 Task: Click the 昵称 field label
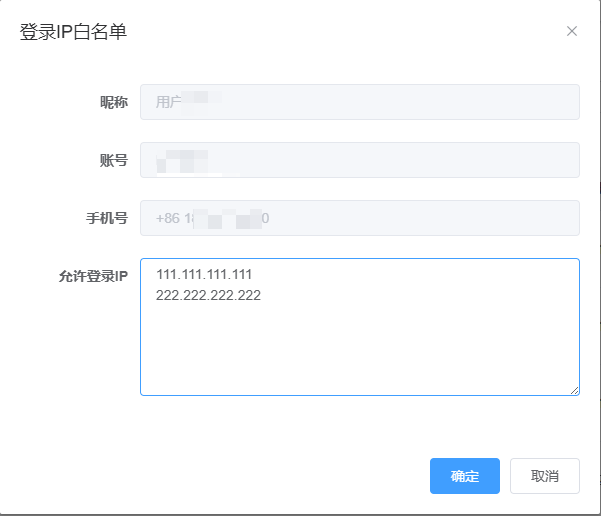(x=113, y=102)
